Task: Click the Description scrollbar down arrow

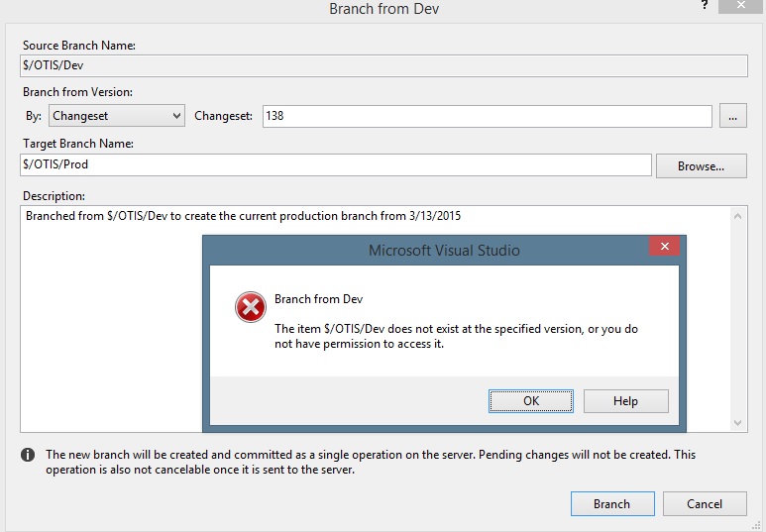Action: [x=737, y=423]
